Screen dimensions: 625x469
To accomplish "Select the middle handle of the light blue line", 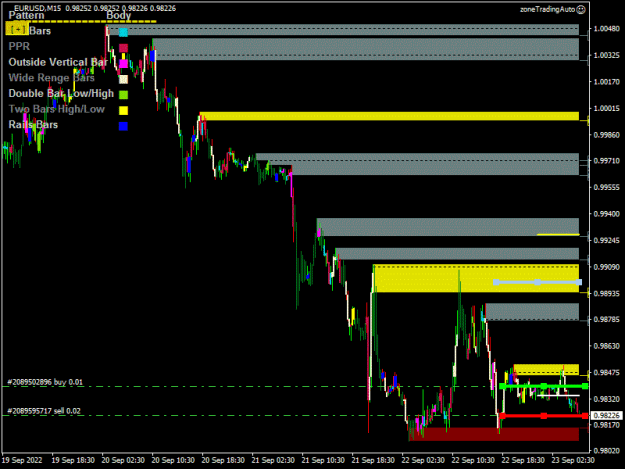I will pyautogui.click(x=537, y=282).
